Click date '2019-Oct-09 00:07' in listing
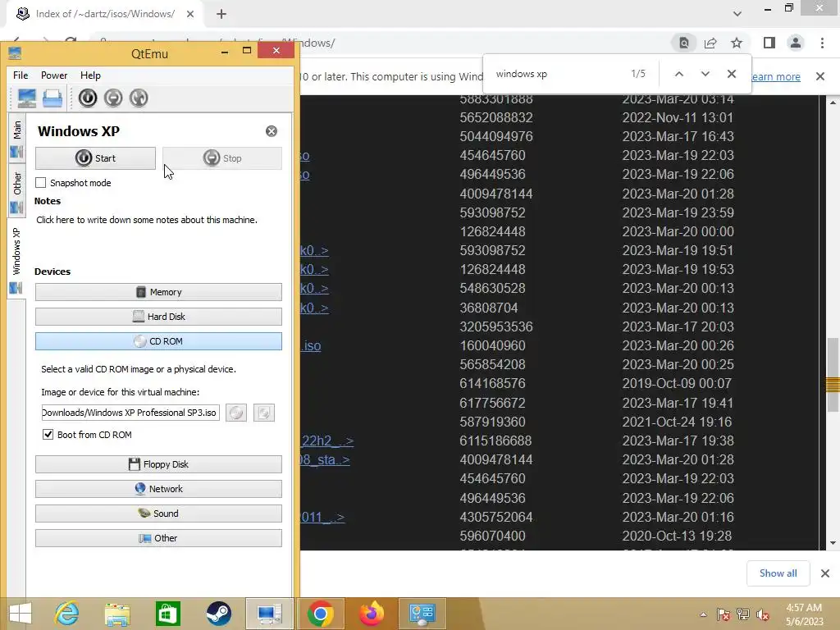Image resolution: width=840 pixels, height=630 pixels. [677, 384]
